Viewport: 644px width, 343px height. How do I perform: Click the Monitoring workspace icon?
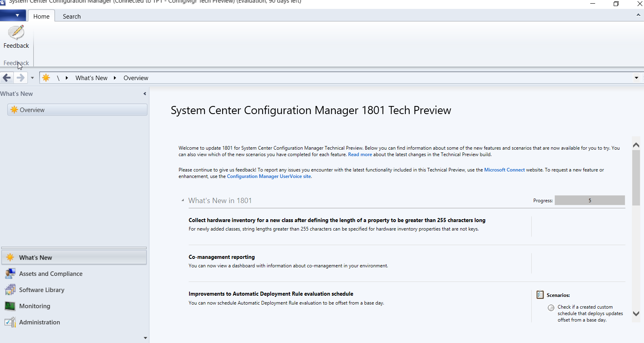pyautogui.click(x=10, y=306)
